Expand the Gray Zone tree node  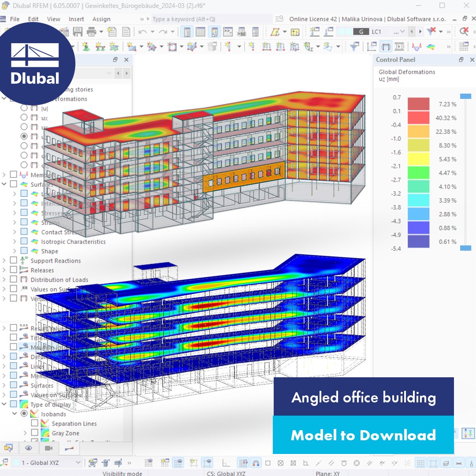click(25, 433)
